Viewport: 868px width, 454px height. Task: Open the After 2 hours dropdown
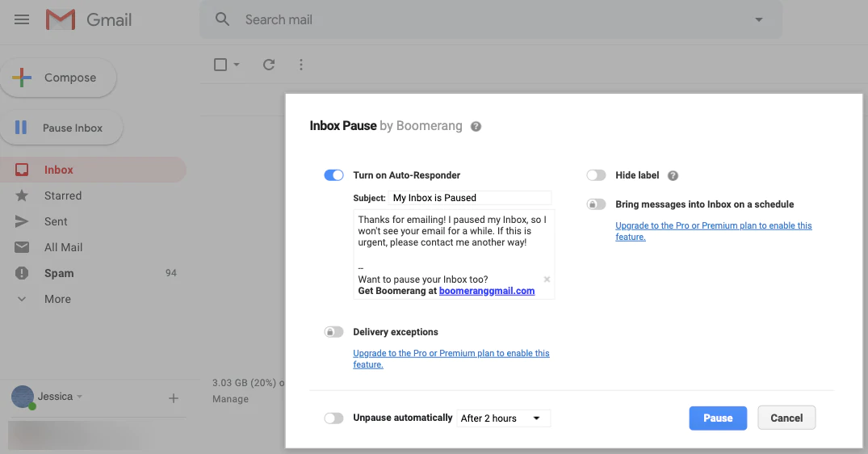(502, 418)
